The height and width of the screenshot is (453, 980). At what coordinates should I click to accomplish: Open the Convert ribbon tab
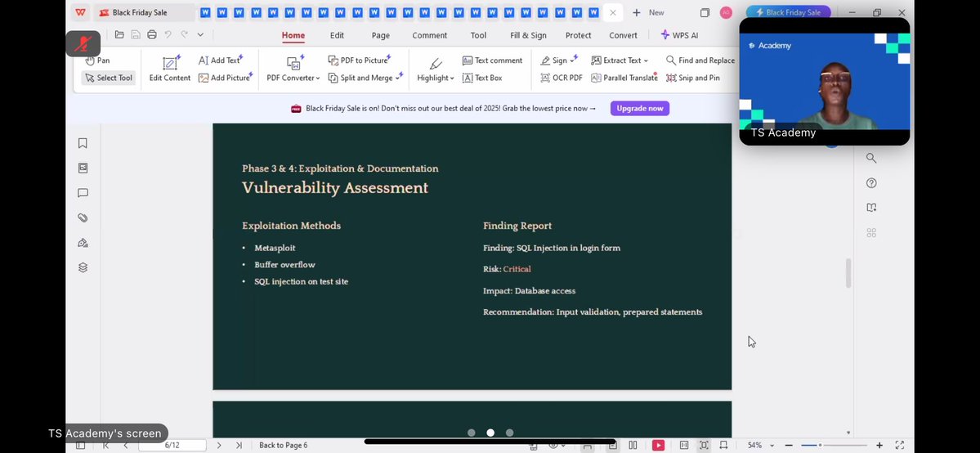(623, 36)
